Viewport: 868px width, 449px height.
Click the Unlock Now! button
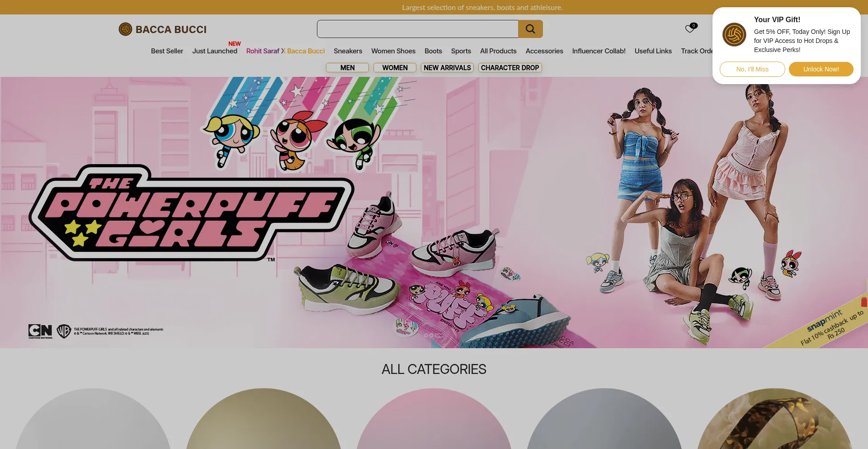tap(821, 69)
